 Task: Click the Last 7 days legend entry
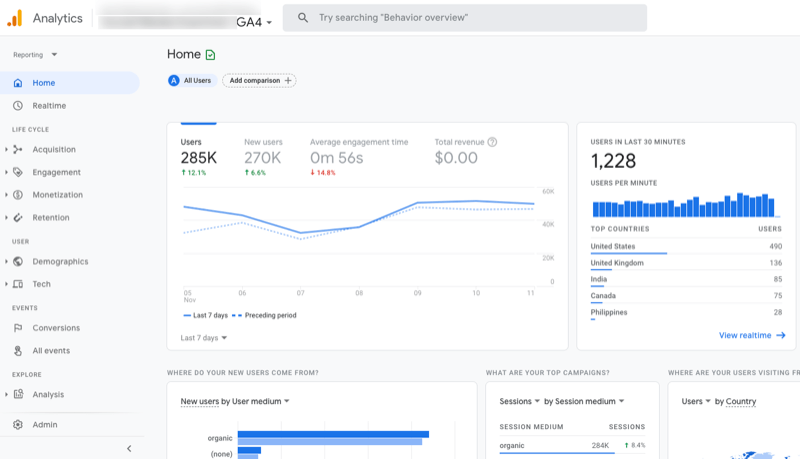[206, 316]
